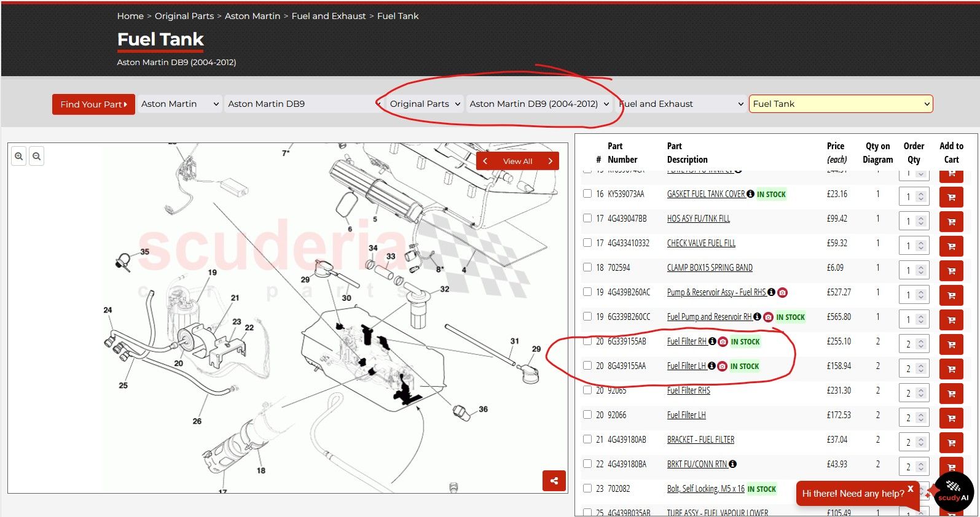
Task: Check the box for part 702594
Action: (x=587, y=267)
